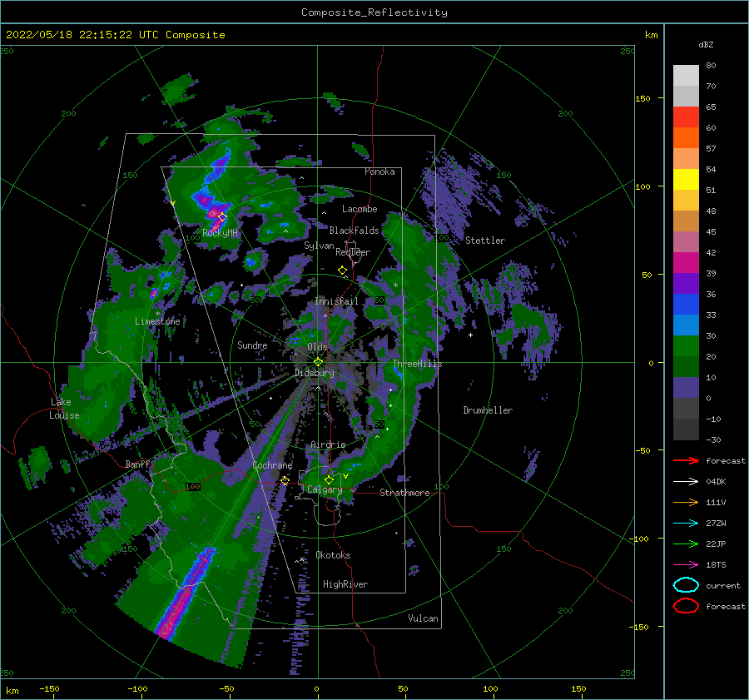Click the 18TS legend text

716,565
